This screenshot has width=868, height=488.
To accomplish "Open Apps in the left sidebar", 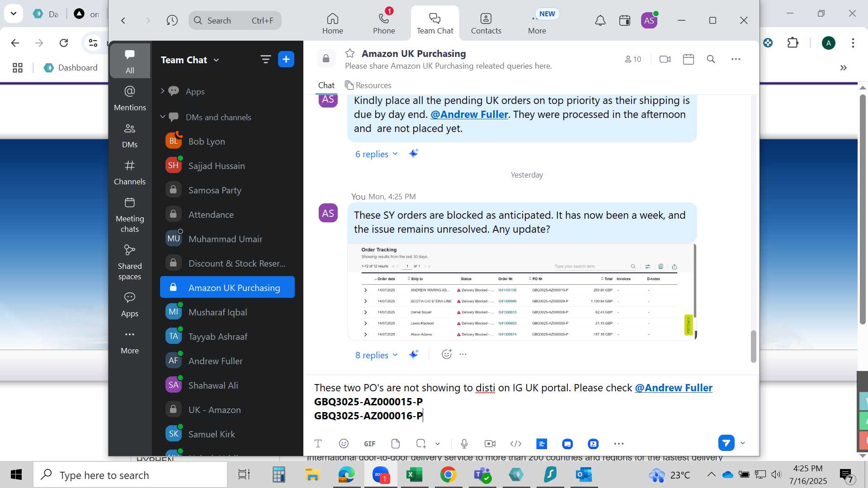I will tap(130, 304).
